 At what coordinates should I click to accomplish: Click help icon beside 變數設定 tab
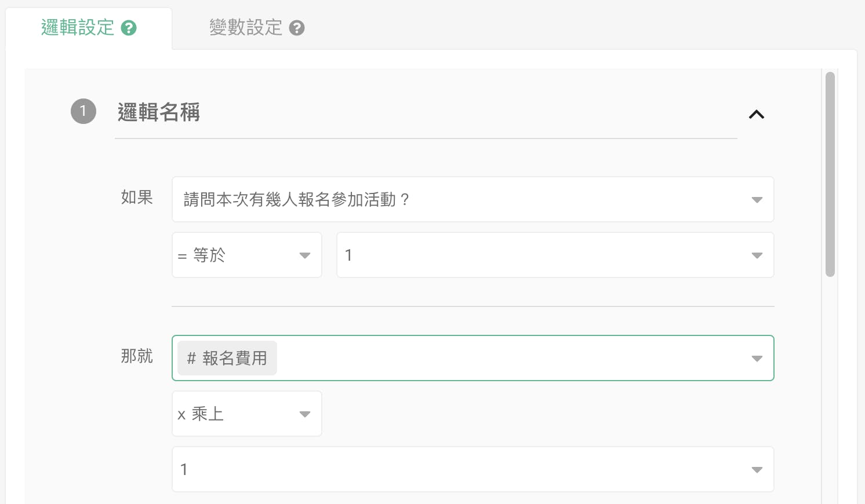pos(297,28)
